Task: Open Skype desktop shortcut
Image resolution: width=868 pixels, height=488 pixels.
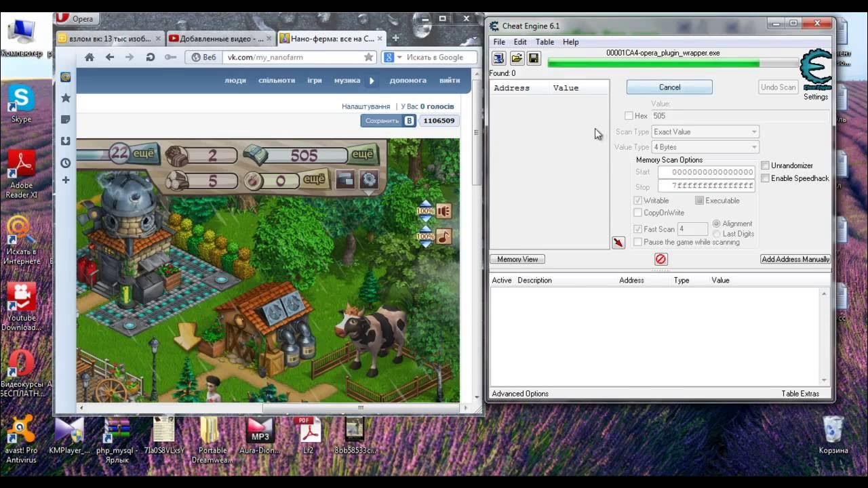Action: point(21,104)
